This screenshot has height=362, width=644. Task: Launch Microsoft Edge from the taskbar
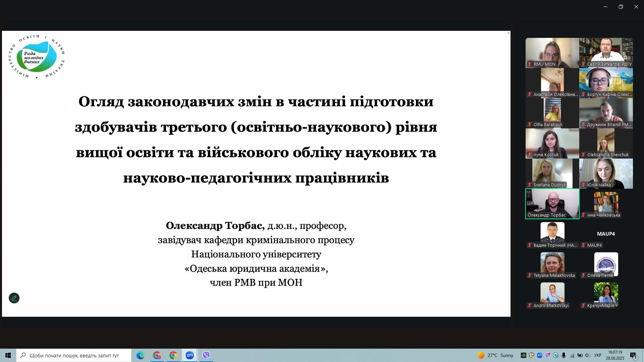[140, 355]
